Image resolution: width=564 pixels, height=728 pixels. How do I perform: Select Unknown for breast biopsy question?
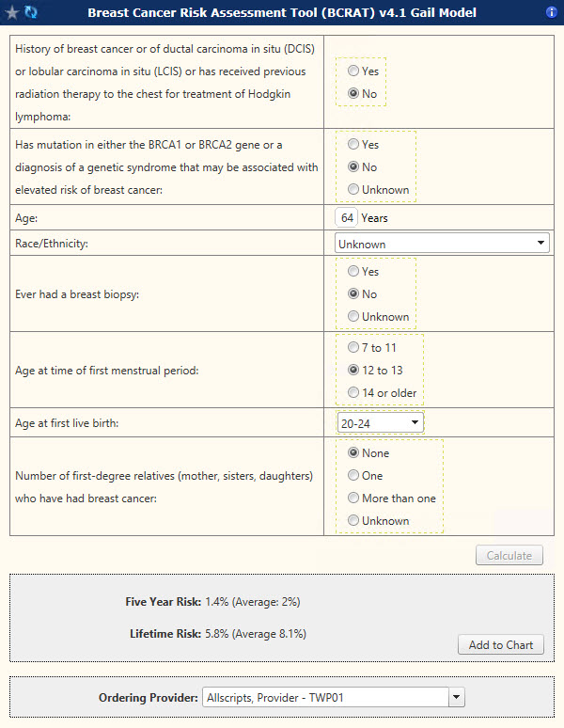tap(353, 317)
